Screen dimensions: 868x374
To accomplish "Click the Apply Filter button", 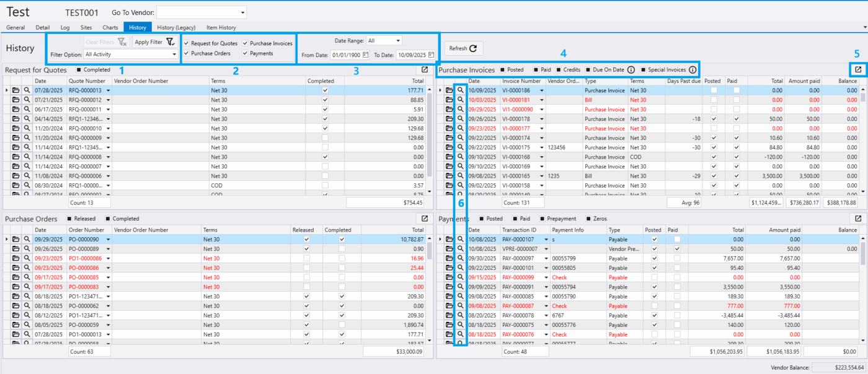I will pos(154,42).
